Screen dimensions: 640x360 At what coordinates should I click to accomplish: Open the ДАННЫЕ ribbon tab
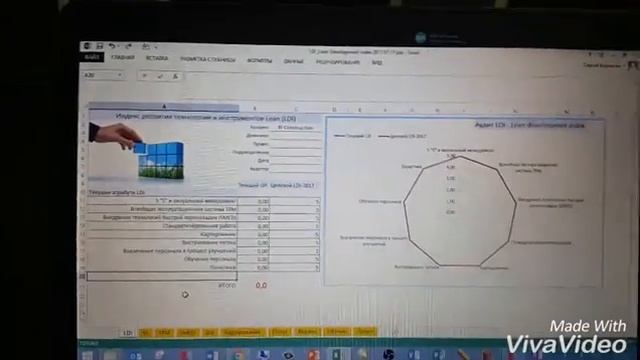[293, 62]
